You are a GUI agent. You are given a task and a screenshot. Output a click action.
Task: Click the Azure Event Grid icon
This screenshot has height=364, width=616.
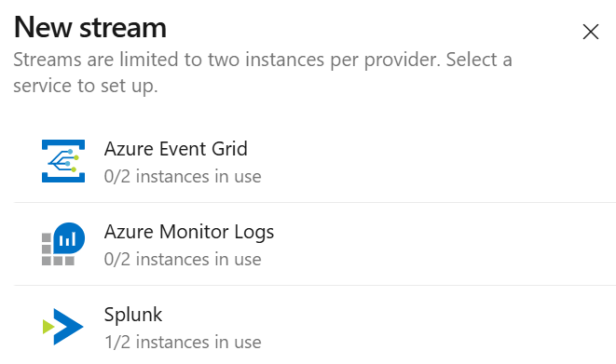63,161
